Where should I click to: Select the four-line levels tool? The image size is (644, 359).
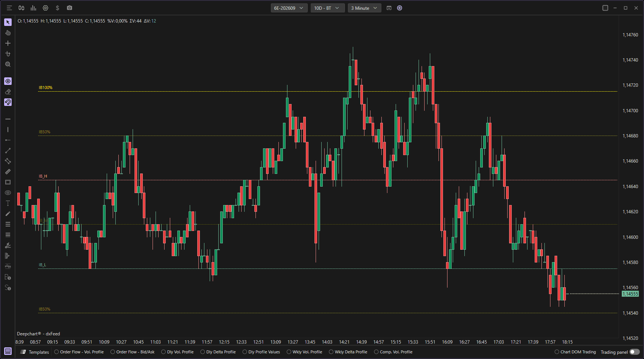coord(8,235)
